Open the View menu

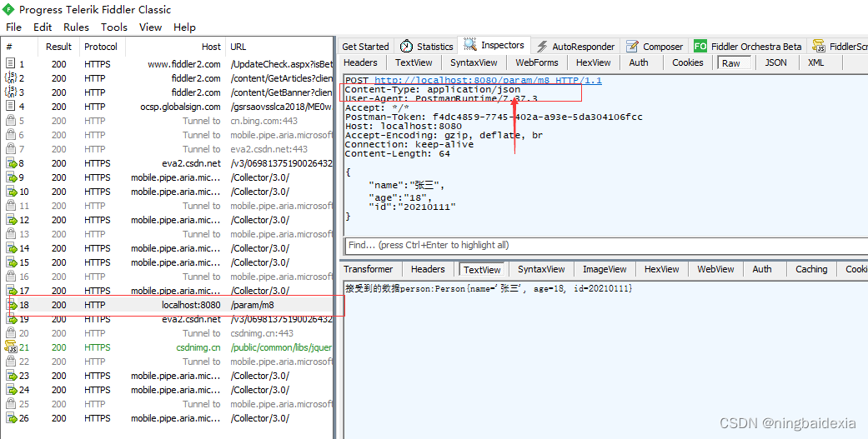pyautogui.click(x=151, y=27)
